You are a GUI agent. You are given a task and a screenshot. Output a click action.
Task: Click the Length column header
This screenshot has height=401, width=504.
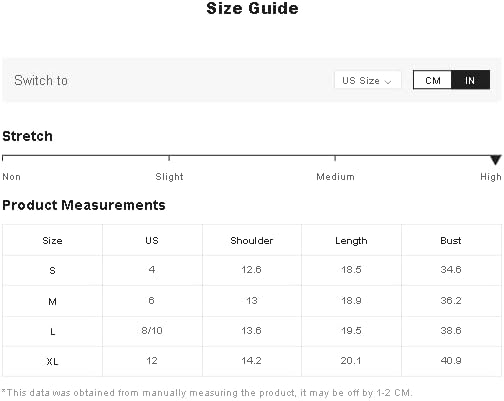click(351, 240)
